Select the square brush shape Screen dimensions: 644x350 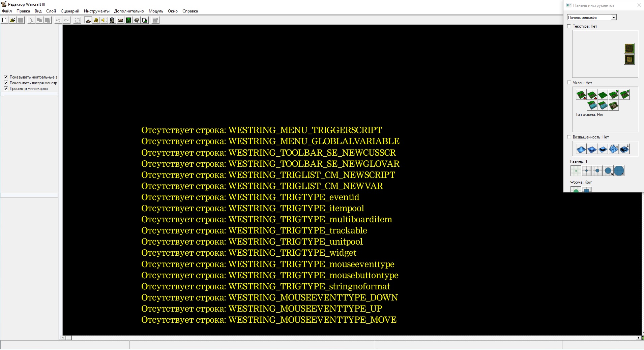pyautogui.click(x=586, y=190)
